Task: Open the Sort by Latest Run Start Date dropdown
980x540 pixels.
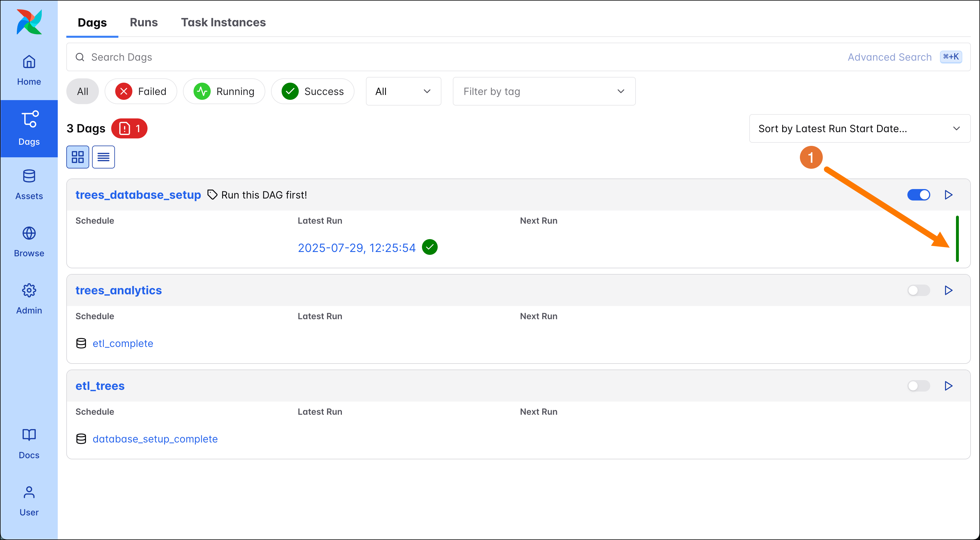Action: coord(860,128)
